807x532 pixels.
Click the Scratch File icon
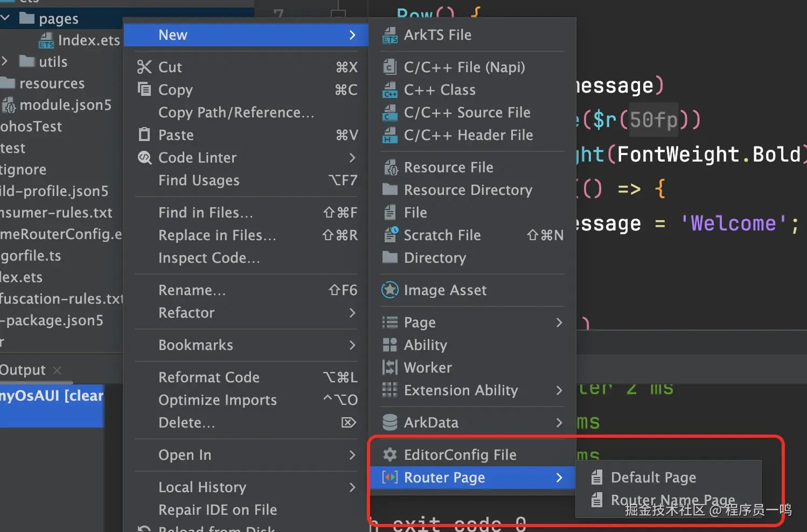(x=391, y=235)
